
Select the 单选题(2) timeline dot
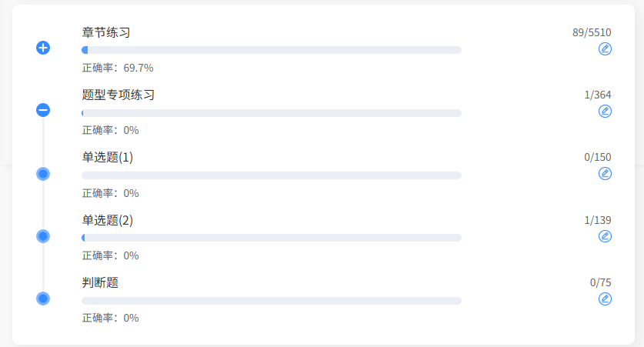(x=43, y=236)
